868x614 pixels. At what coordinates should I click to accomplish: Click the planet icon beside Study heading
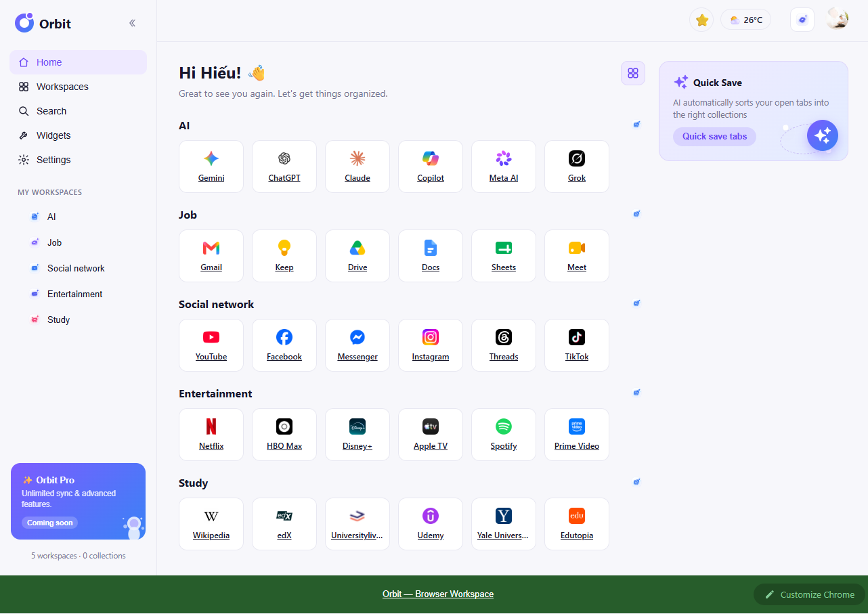coord(636,482)
